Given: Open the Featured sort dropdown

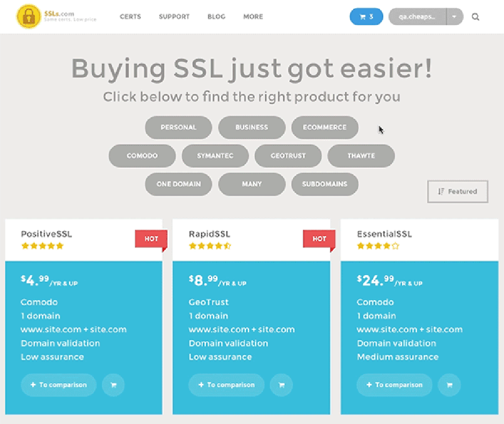Looking at the screenshot, I should (x=458, y=192).
